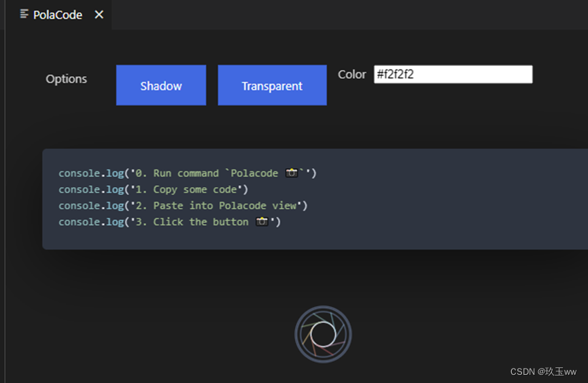The image size is (588, 383).
Task: Click camera emoji in 'Click the button' line
Action: tap(262, 221)
